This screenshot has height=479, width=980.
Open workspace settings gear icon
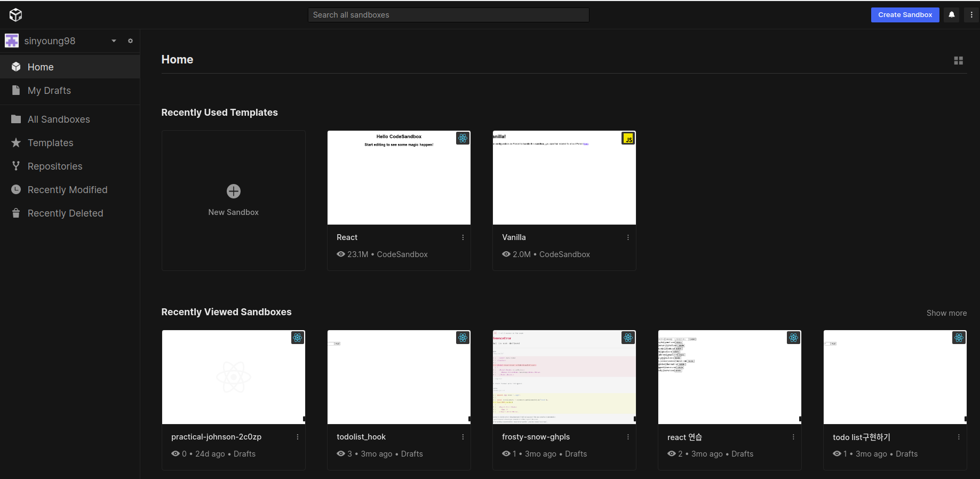[x=130, y=41]
